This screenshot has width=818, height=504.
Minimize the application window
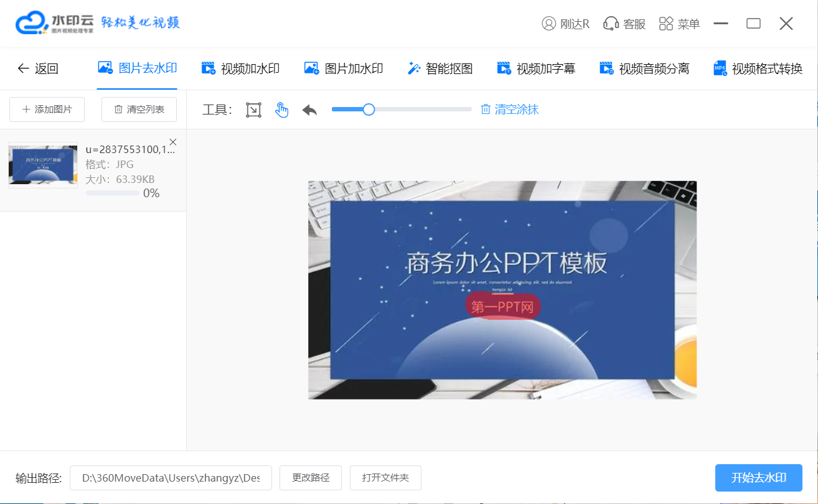(721, 24)
